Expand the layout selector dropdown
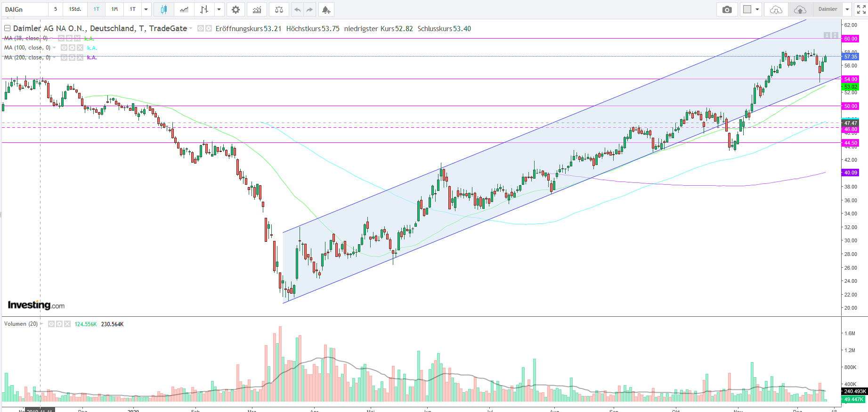Viewport: 868px width, 412px height. [x=757, y=9]
